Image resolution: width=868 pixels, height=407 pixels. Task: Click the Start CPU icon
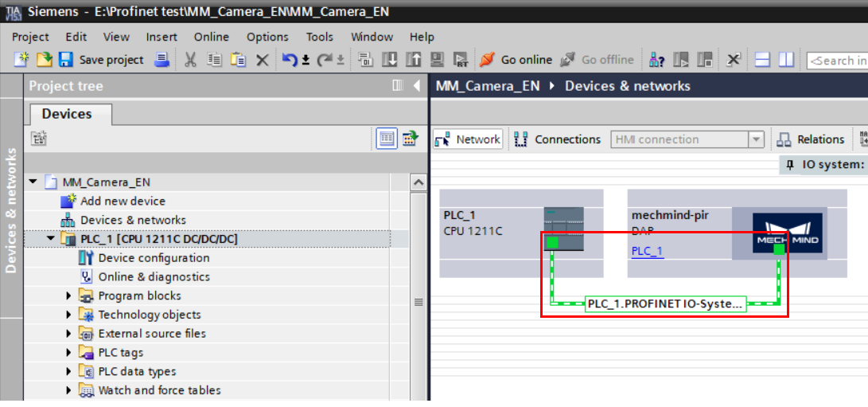pos(681,59)
